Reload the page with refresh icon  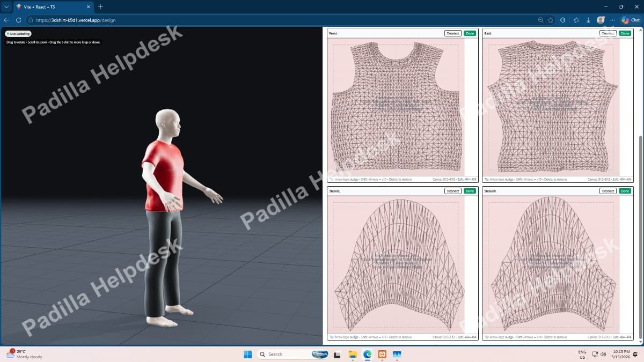(x=18, y=20)
